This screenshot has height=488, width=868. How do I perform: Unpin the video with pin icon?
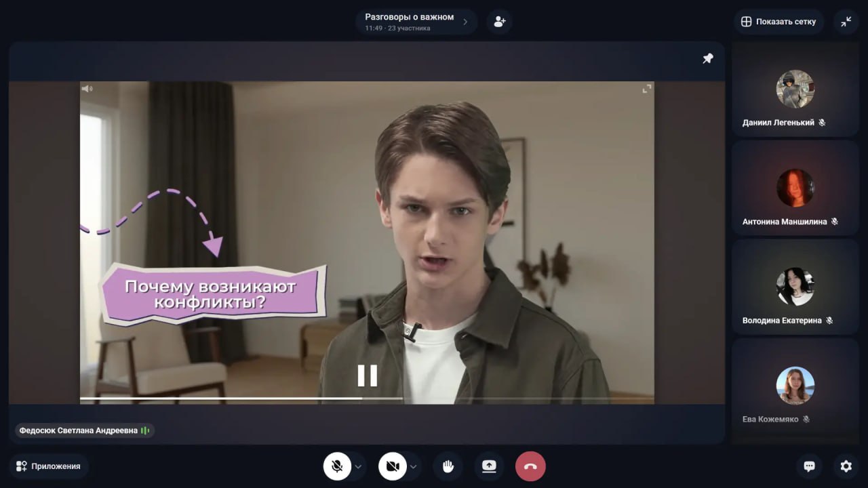point(707,59)
